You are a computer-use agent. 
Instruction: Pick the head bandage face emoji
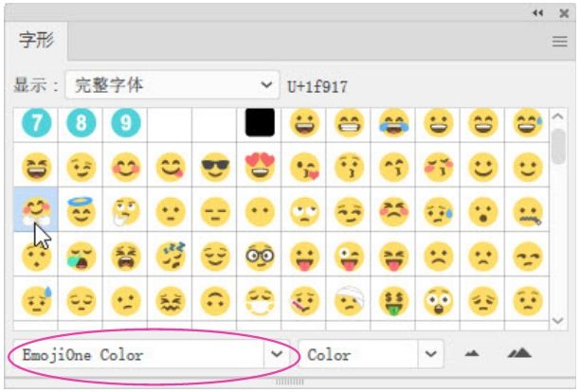(349, 301)
